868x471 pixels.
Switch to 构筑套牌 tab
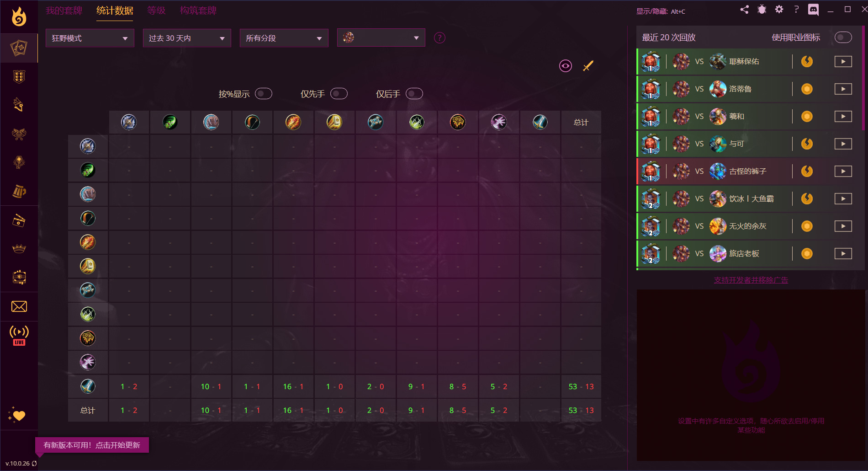coord(198,11)
